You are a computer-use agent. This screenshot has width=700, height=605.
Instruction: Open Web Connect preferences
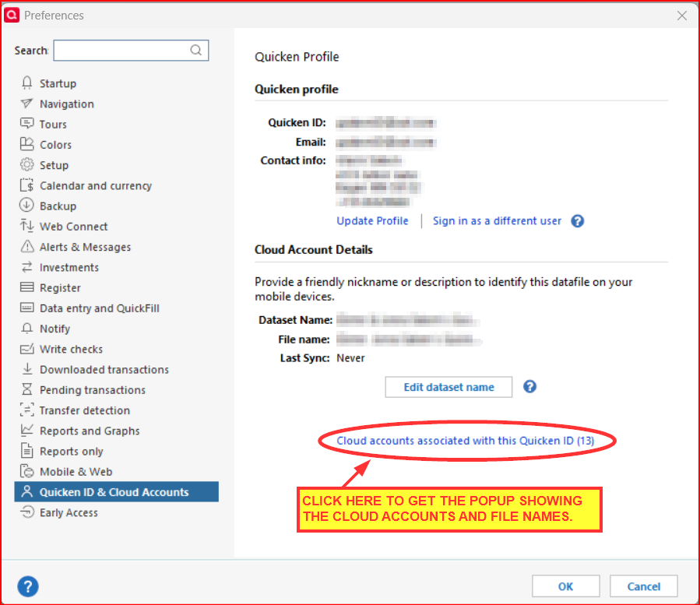pyautogui.click(x=74, y=227)
